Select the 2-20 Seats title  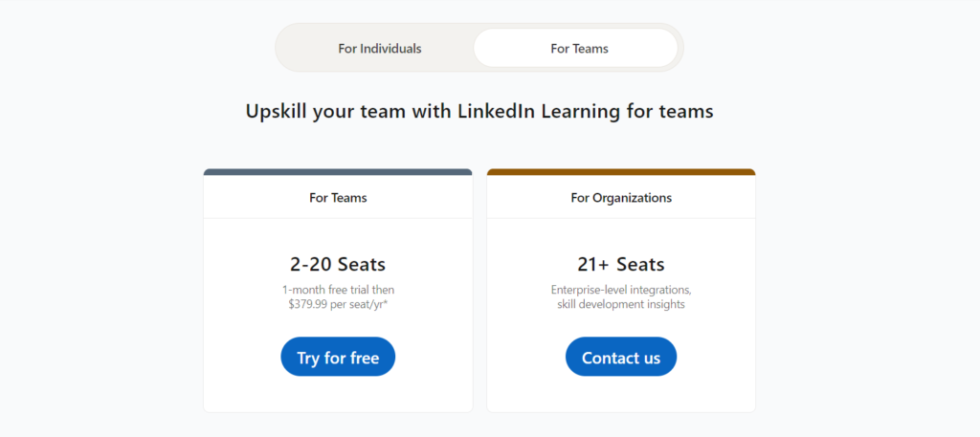click(x=338, y=264)
